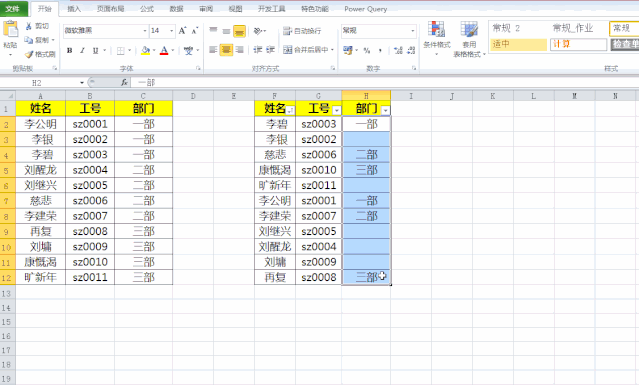Viewport: 639px width, 385px height.
Task: Select cell 李公明 in column A
Action: pyautogui.click(x=40, y=124)
